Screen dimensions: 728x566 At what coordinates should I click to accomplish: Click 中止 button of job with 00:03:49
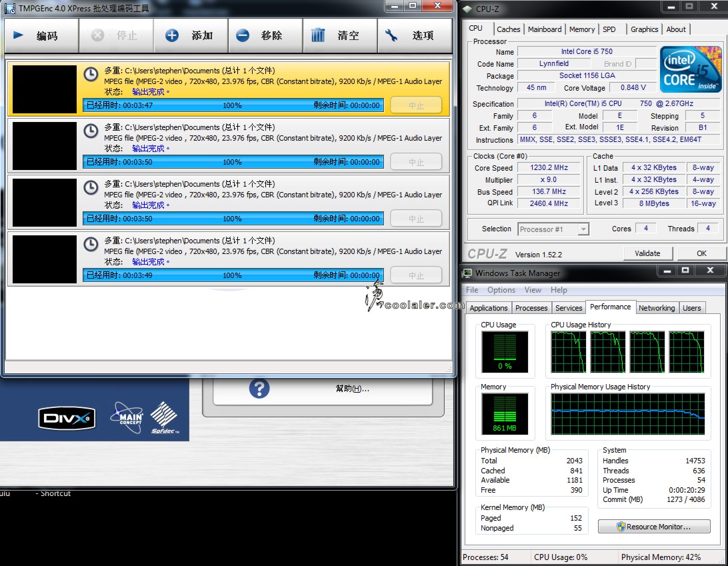pyautogui.click(x=416, y=275)
